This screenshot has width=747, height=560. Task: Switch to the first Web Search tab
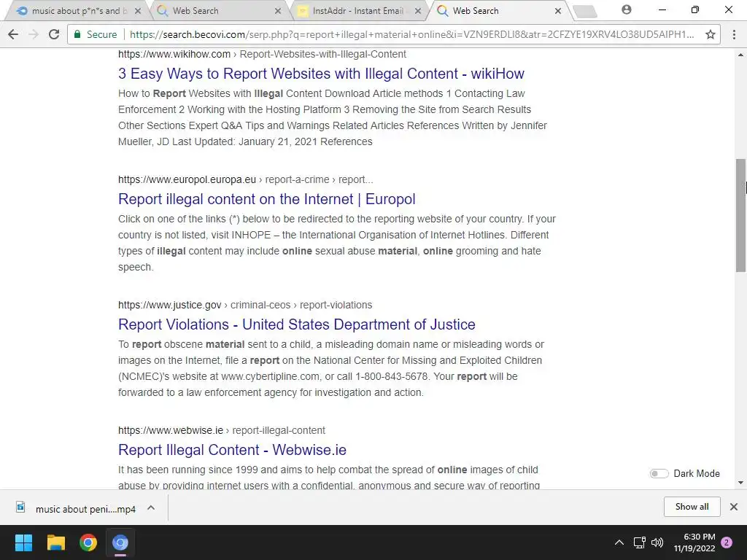[x=217, y=11]
